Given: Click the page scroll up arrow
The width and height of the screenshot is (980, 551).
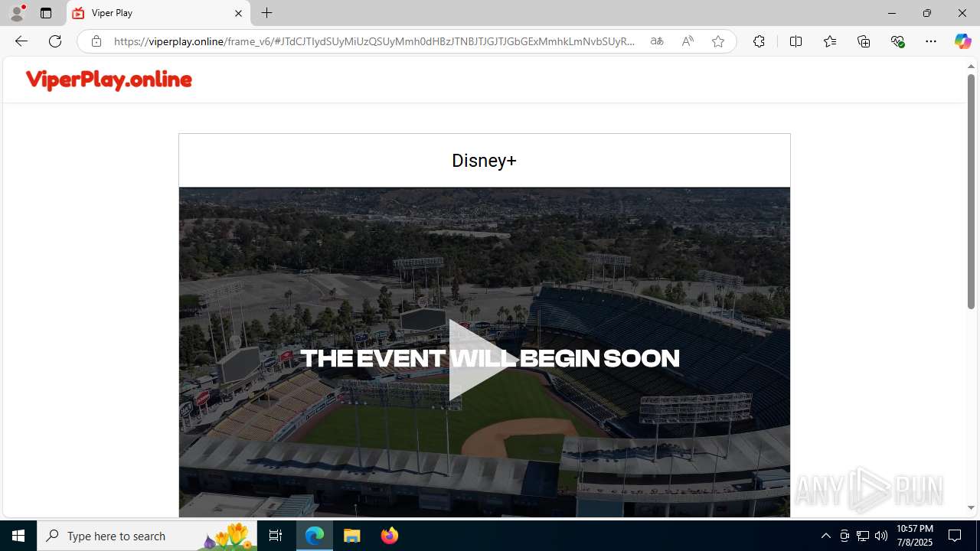Looking at the screenshot, I should 971,67.
